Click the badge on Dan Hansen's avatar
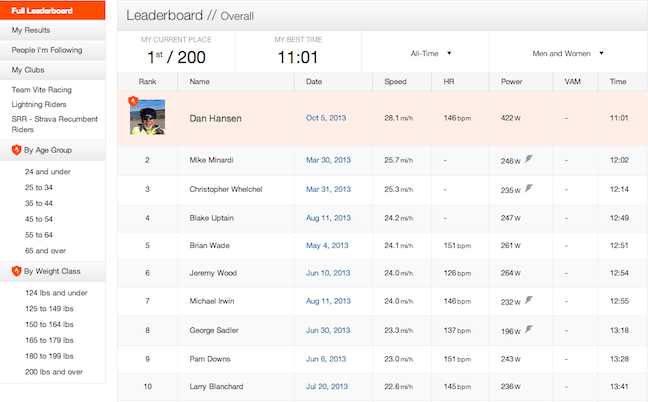Image resolution: width=648 pixels, height=402 pixels. [133, 101]
